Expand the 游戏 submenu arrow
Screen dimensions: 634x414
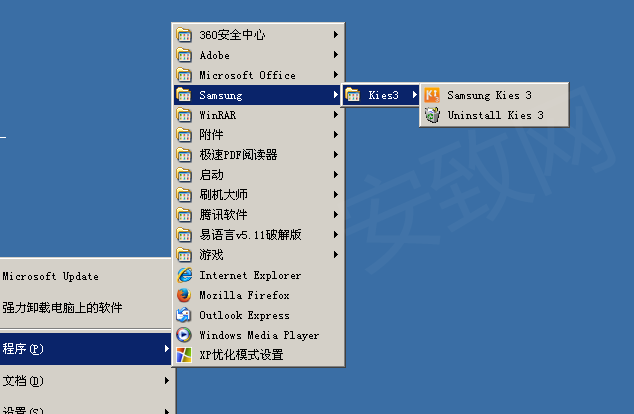[x=336, y=255]
